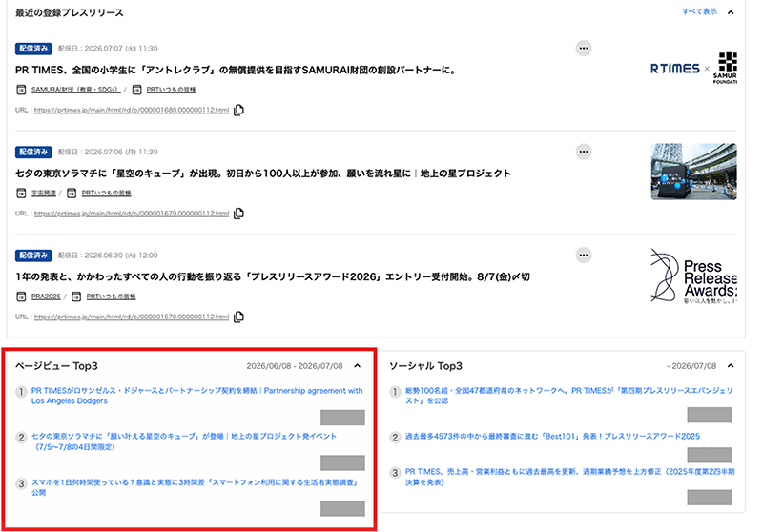Click the category icon beside SAMURAI財団（教育・SDGs）
Viewport: 763px width, 532px height.
tap(21, 90)
